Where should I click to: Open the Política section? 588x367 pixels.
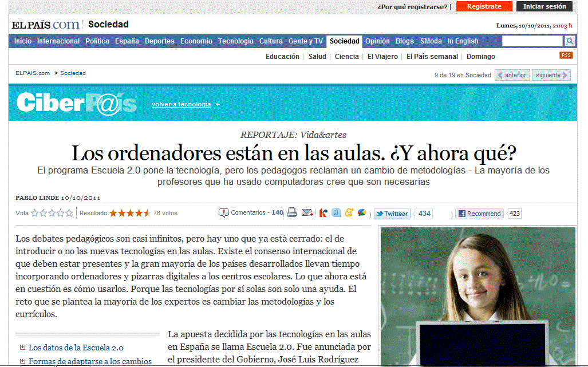97,41
